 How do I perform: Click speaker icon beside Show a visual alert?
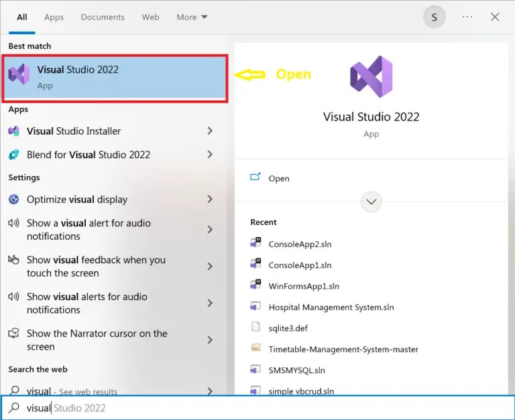pyautogui.click(x=14, y=223)
